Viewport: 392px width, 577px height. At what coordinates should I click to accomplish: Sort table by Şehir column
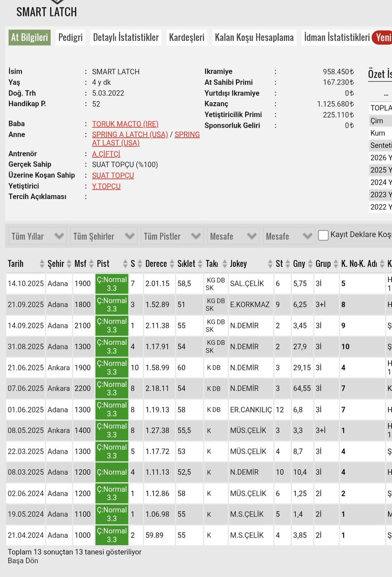[x=59, y=263]
